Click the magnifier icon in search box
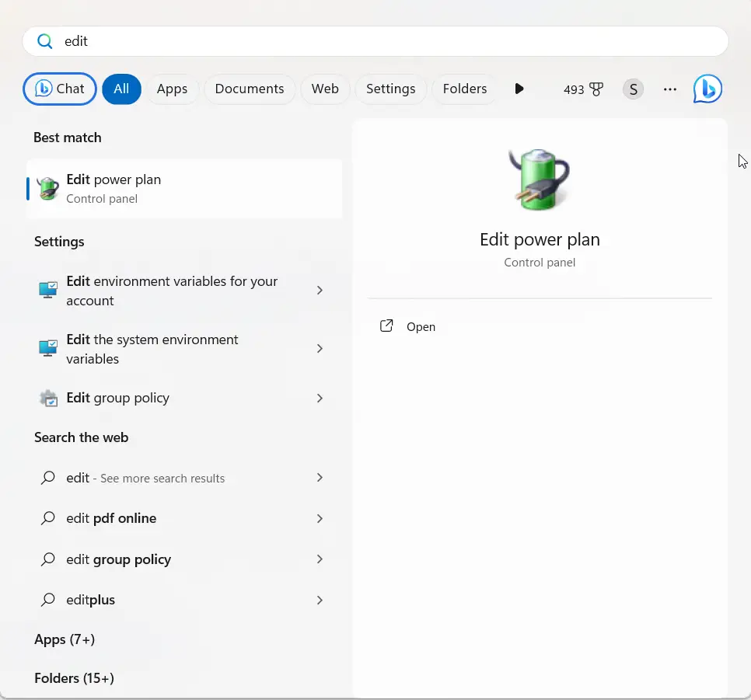Viewport: 751px width, 700px height. tap(45, 41)
